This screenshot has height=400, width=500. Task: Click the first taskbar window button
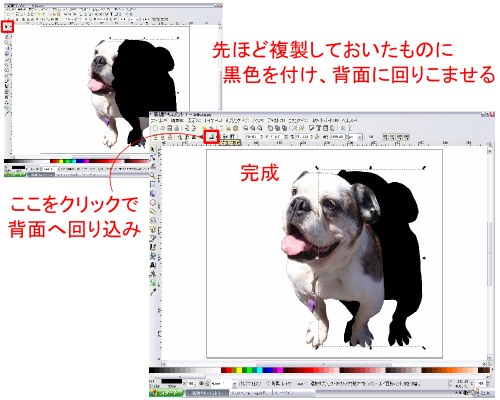[207, 393]
